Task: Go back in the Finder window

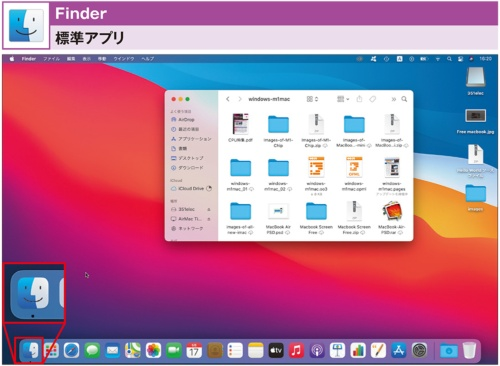Action: 228,99
